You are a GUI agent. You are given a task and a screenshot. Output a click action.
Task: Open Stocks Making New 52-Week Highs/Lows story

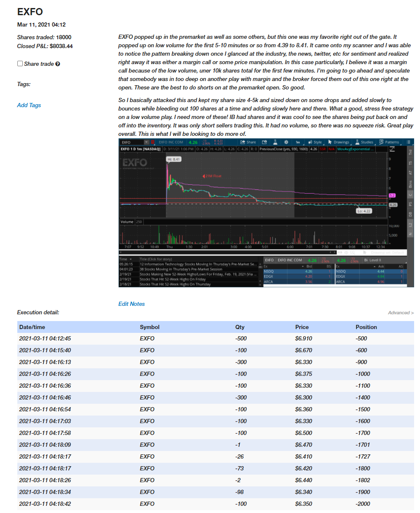coord(198,274)
